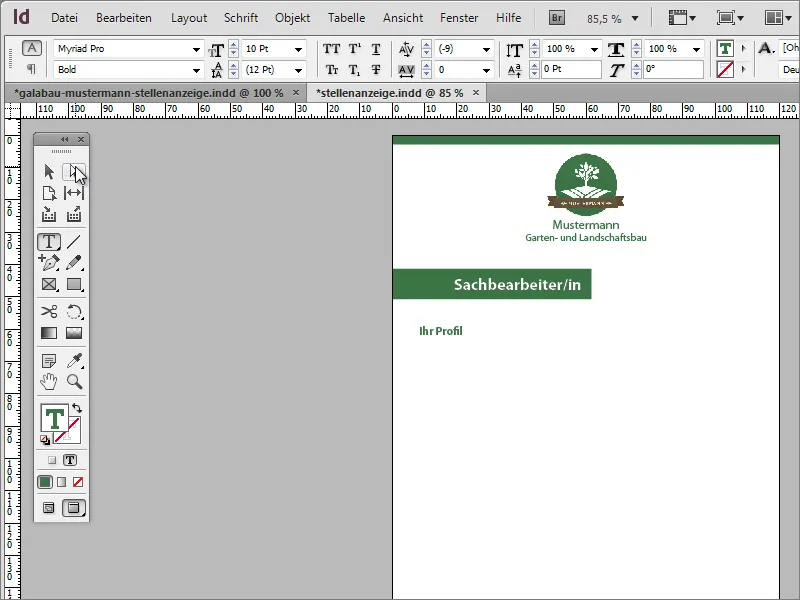800x600 pixels.
Task: Select the Free Transform tool
Action: 74,311
